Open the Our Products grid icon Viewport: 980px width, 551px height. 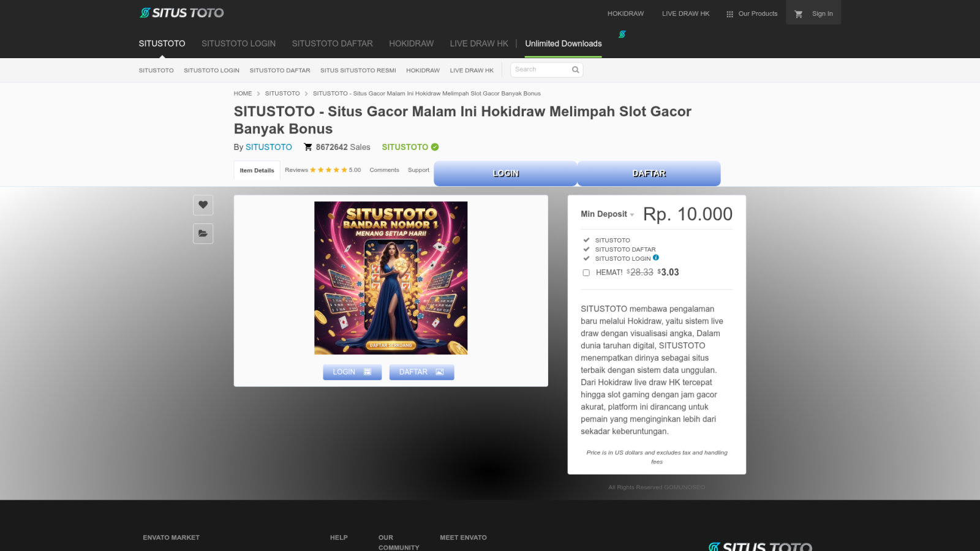(x=729, y=14)
